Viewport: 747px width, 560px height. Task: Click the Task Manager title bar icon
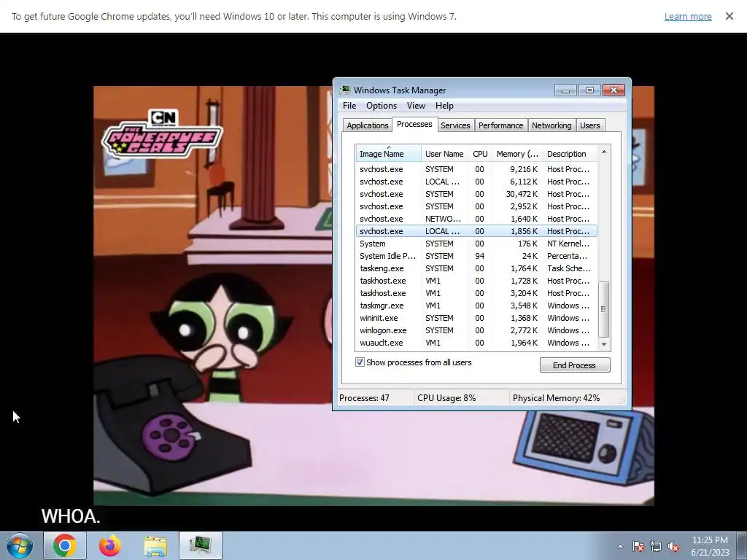tap(345, 90)
